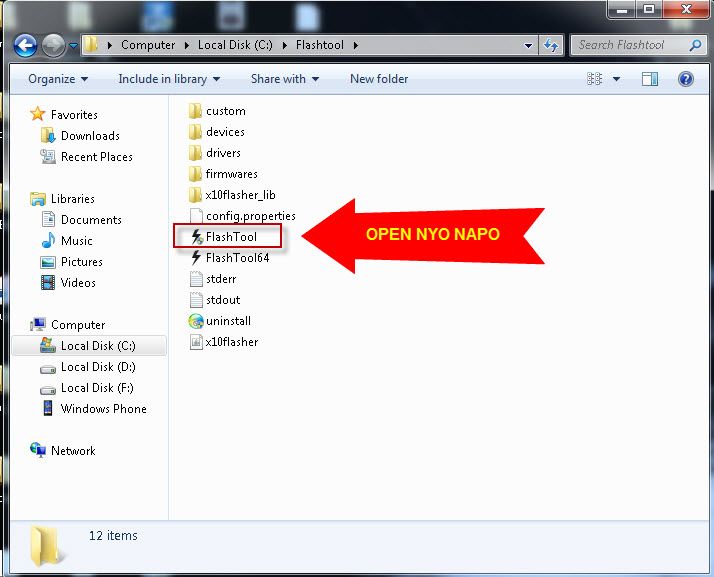The height and width of the screenshot is (577, 714).
Task: Click the search magnifier icon
Action: pyautogui.click(x=695, y=45)
